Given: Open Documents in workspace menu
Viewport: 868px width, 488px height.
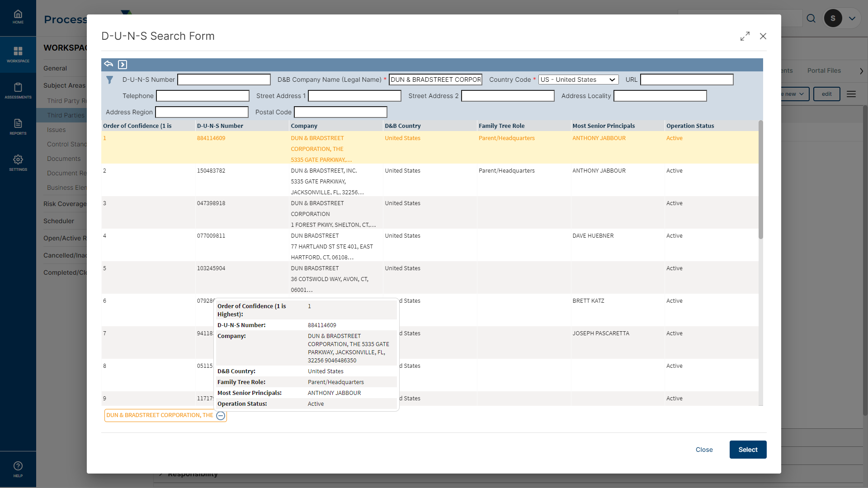Looking at the screenshot, I should click(64, 159).
